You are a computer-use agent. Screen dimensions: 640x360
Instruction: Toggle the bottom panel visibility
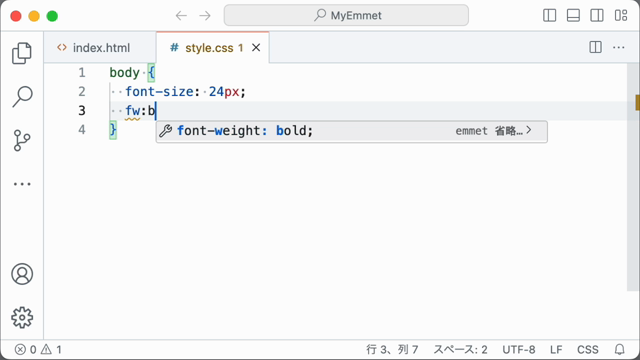coord(573,16)
